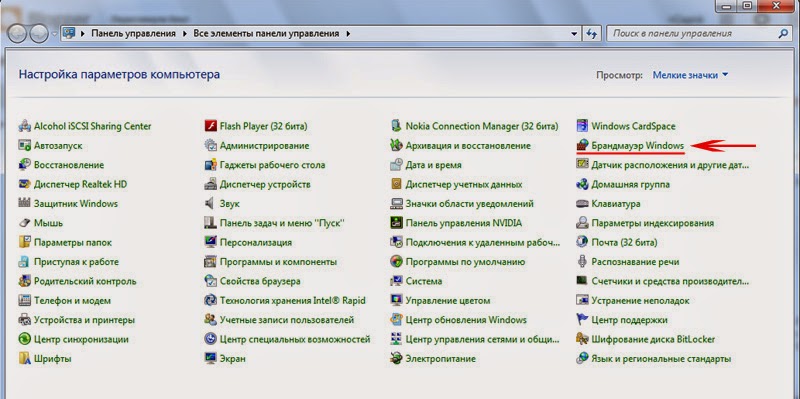Go to Панель управления breadcrumb
This screenshot has width=800, height=399.
133,34
